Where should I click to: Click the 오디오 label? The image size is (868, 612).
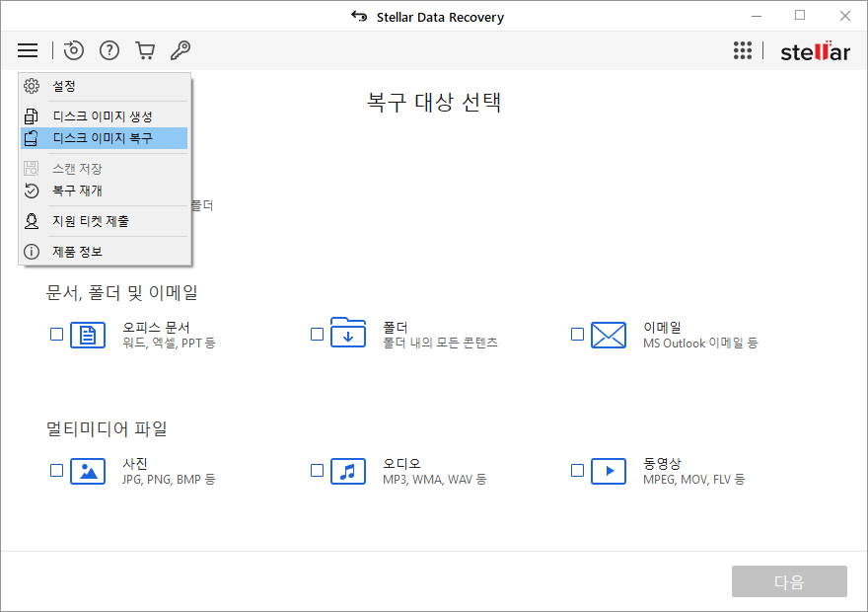401,463
